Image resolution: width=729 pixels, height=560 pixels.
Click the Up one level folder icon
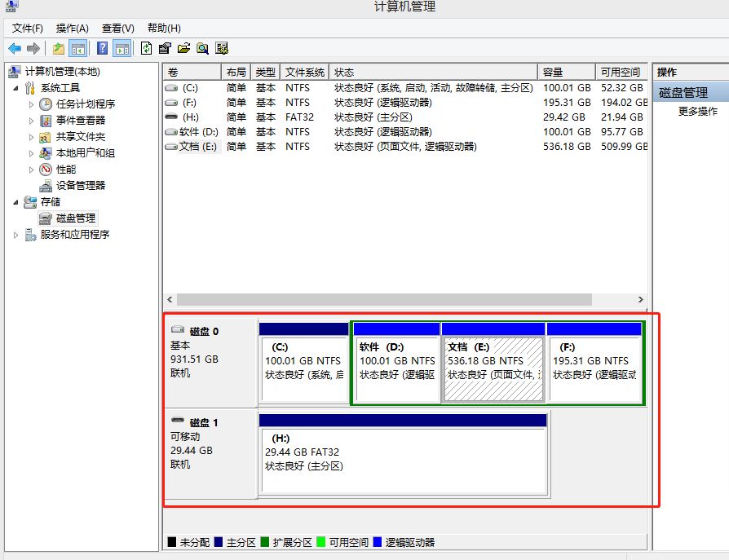59,48
